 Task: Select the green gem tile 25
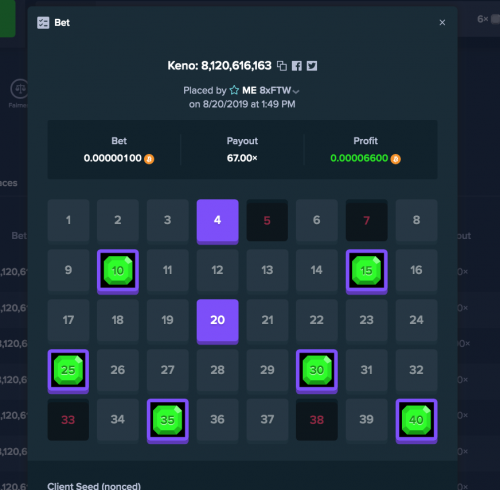[68, 371]
